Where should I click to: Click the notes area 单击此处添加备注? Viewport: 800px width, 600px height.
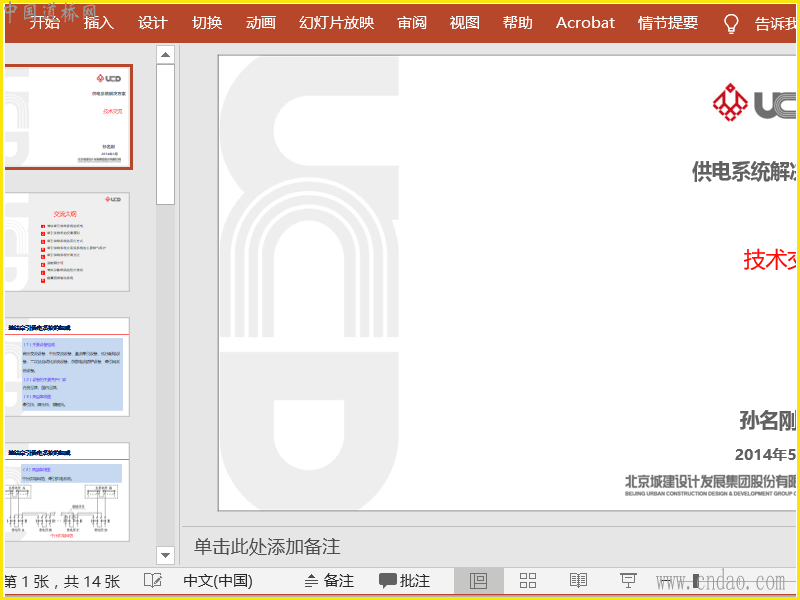[267, 546]
